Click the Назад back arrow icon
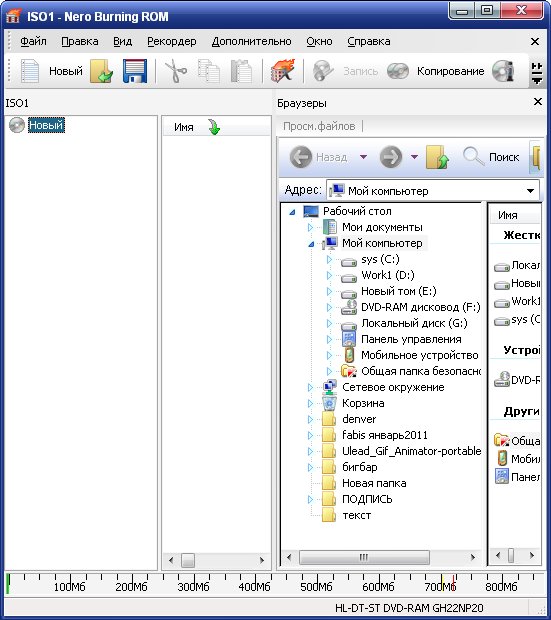 click(301, 157)
